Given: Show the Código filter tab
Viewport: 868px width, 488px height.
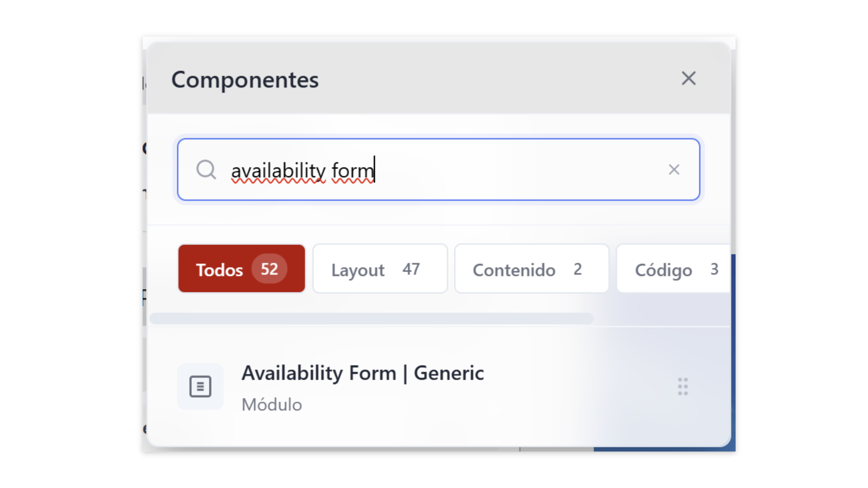Looking at the screenshot, I should coord(663,270).
